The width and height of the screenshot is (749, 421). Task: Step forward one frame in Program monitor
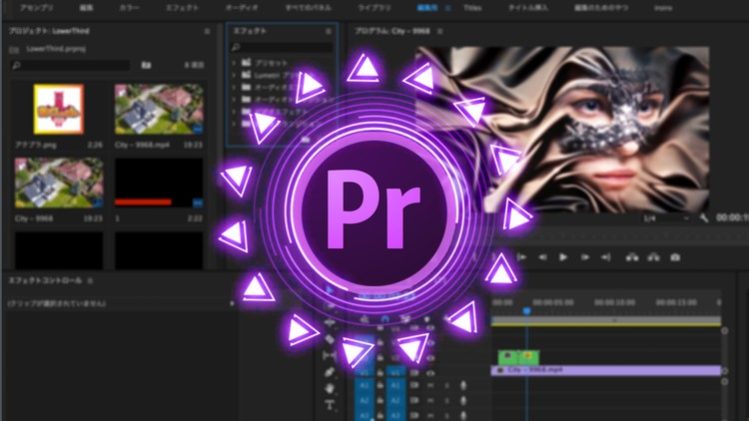click(585, 257)
